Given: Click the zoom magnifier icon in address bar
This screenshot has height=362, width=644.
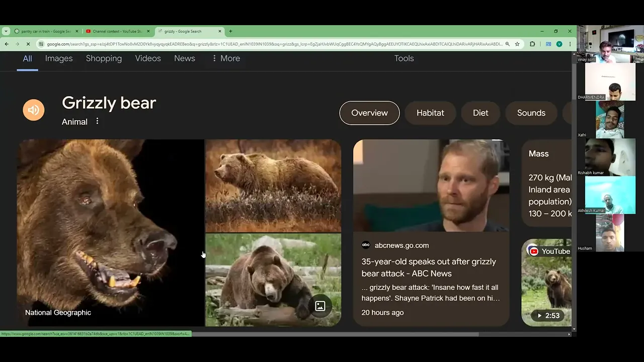Looking at the screenshot, I should click(507, 44).
